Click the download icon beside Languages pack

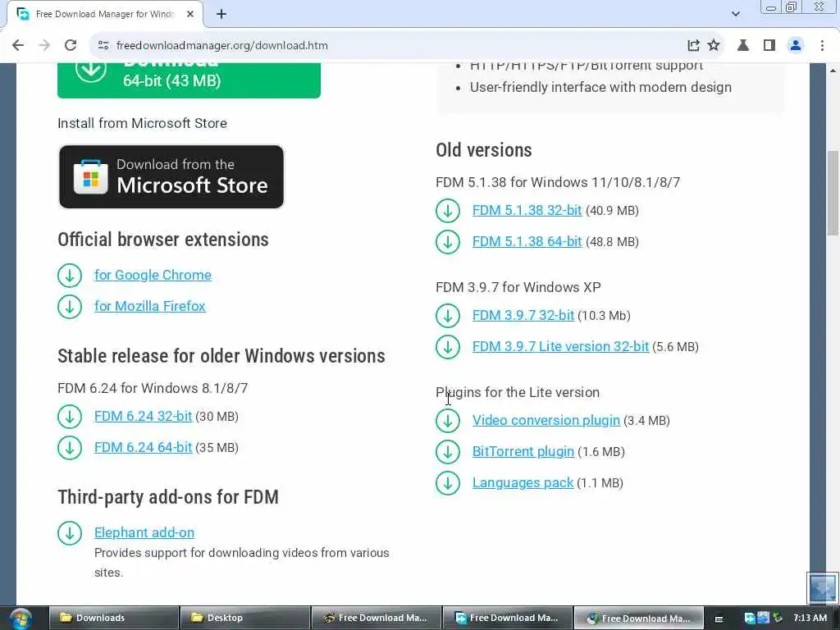[448, 482]
